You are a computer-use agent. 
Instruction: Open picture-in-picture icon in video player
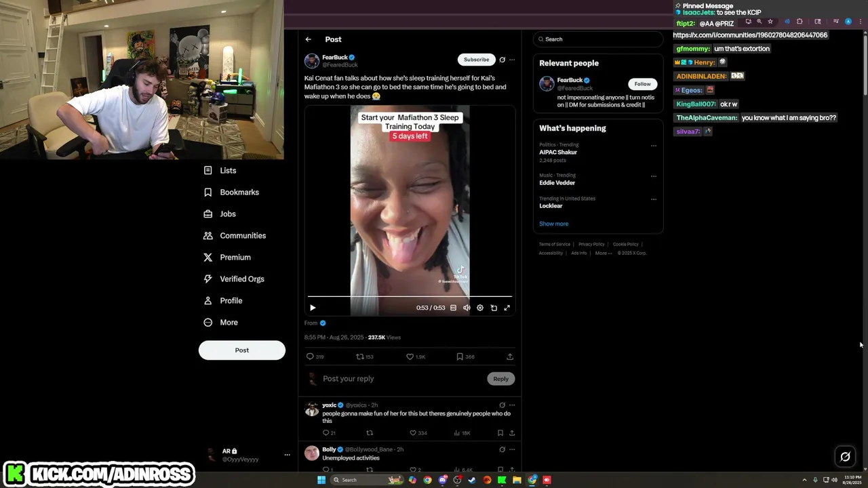coord(494,308)
